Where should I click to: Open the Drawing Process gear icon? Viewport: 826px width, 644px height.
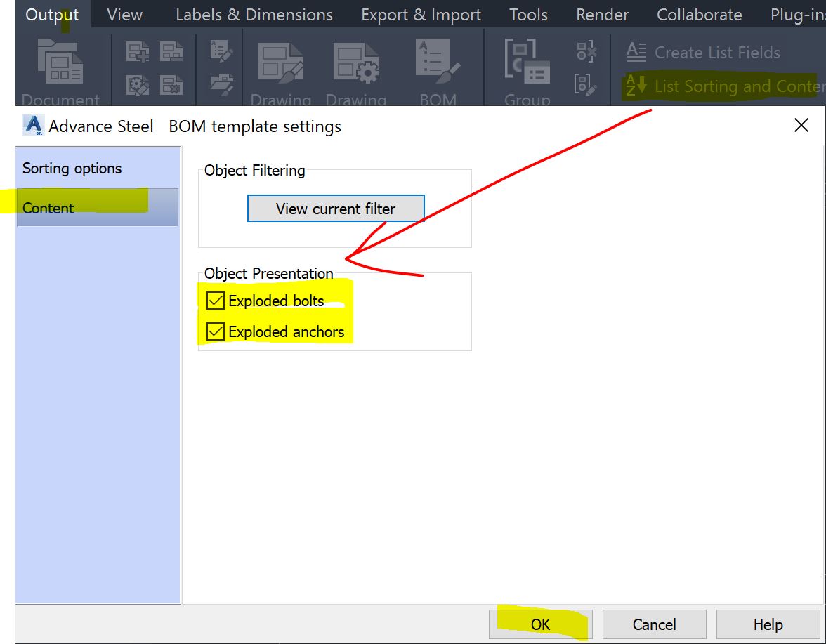coord(355,63)
